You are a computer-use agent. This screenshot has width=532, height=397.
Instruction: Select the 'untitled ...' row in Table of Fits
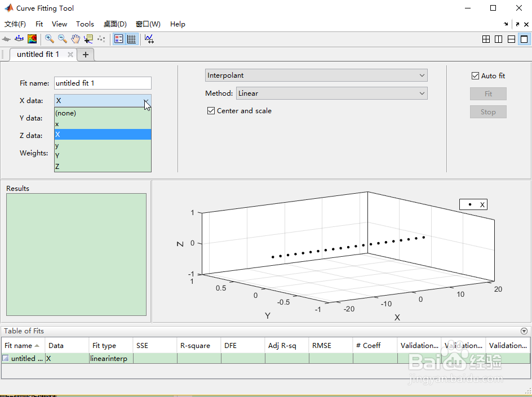(x=265, y=358)
